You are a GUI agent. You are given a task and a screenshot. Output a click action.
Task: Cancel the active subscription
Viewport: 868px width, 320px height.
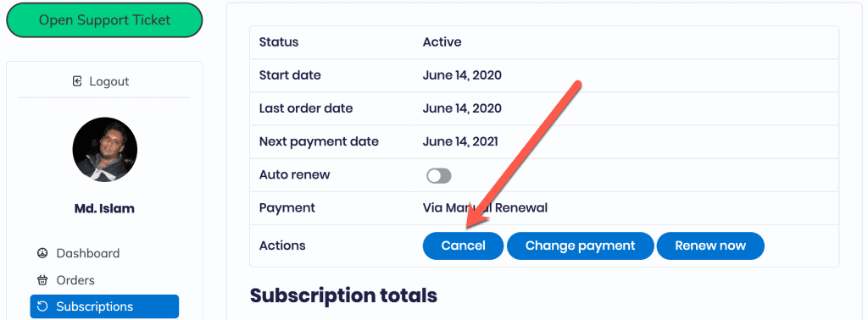pyautogui.click(x=463, y=246)
